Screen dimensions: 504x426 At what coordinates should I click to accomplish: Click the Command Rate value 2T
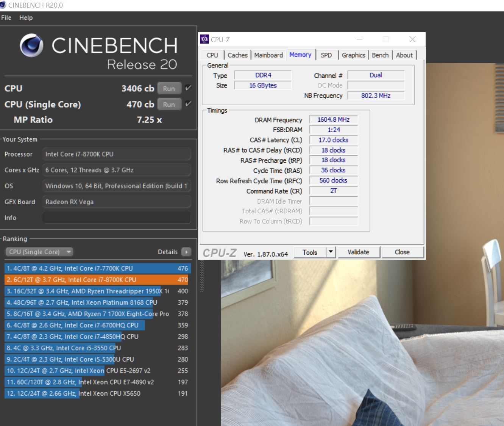pyautogui.click(x=334, y=191)
